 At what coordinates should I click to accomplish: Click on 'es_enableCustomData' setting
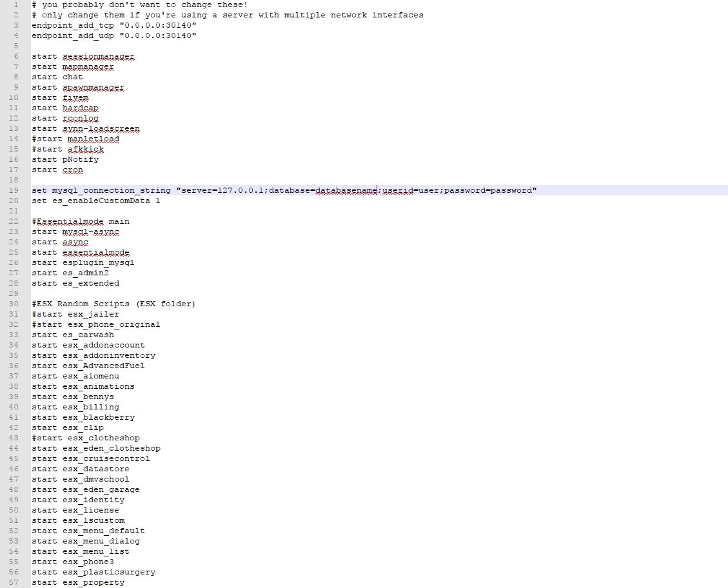pyautogui.click(x=101, y=201)
